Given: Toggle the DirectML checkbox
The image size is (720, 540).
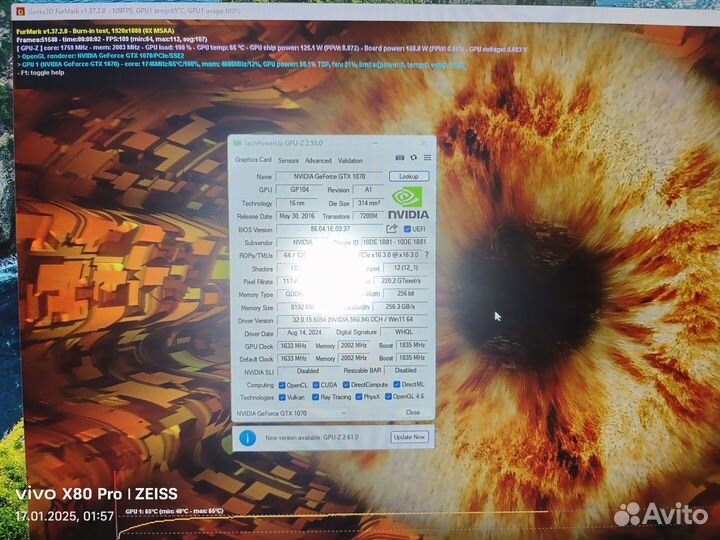Looking at the screenshot, I should pos(397,384).
